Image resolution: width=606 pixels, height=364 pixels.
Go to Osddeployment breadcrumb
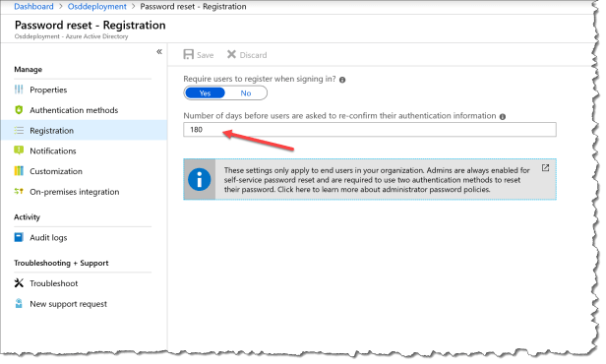coord(97,7)
